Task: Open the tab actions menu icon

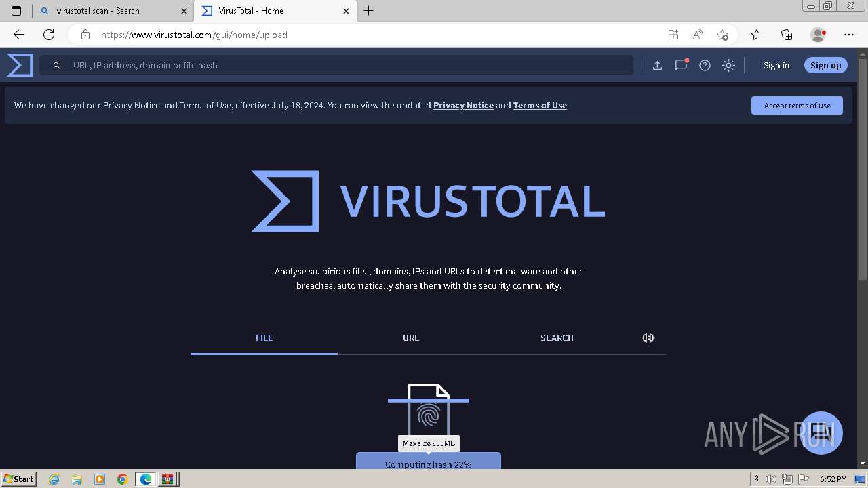Action: [x=16, y=11]
